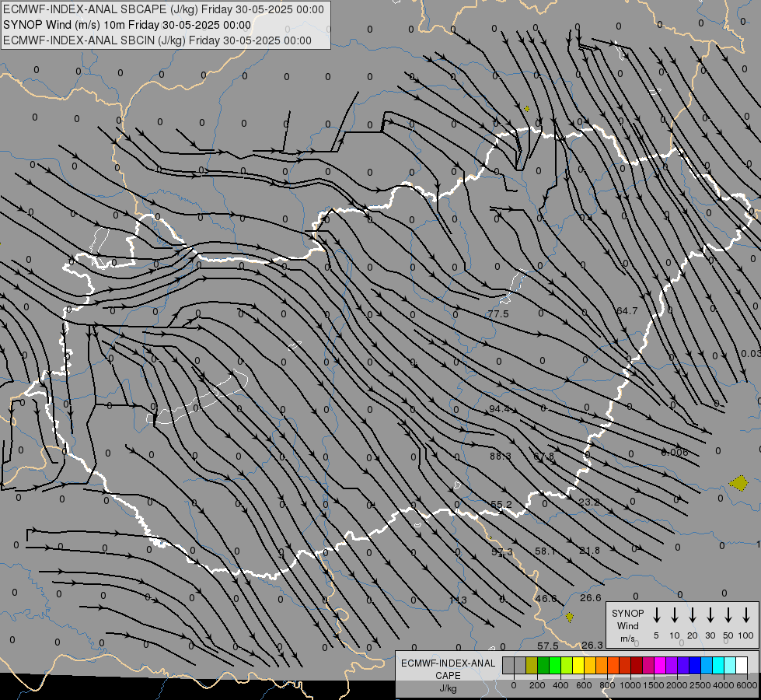Image resolution: width=761 pixels, height=700 pixels.
Task: Select the white swatch at the CAPE legend's end
Action: (x=742, y=665)
